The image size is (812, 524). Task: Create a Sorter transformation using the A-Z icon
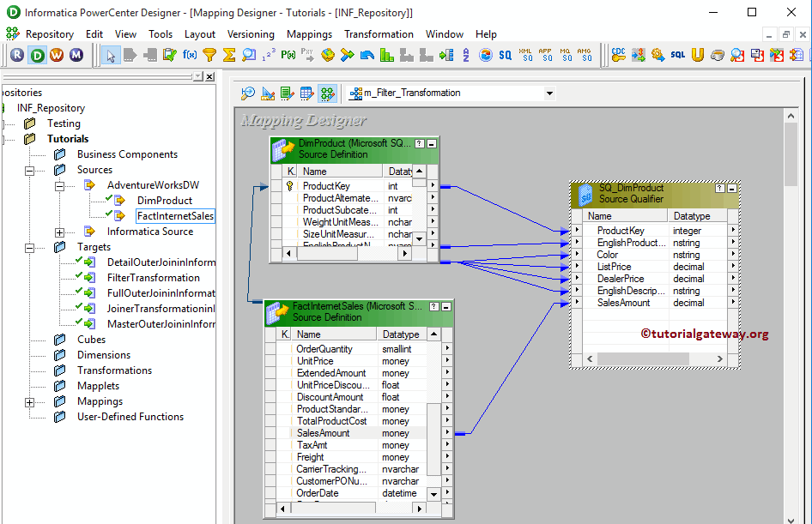point(465,54)
